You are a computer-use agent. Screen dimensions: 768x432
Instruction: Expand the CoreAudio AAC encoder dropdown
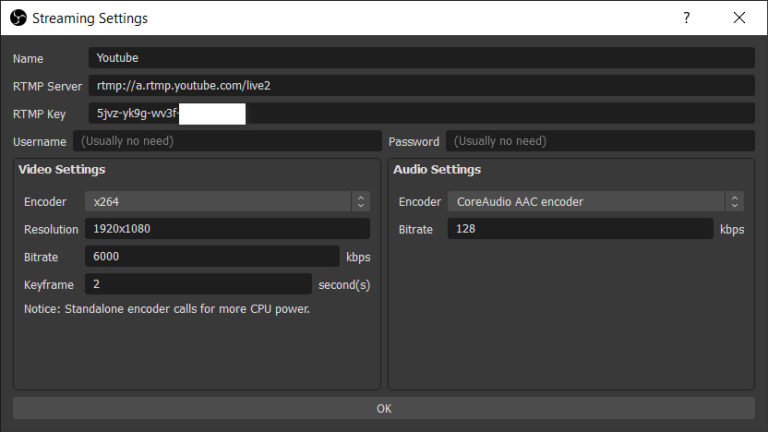(595, 202)
